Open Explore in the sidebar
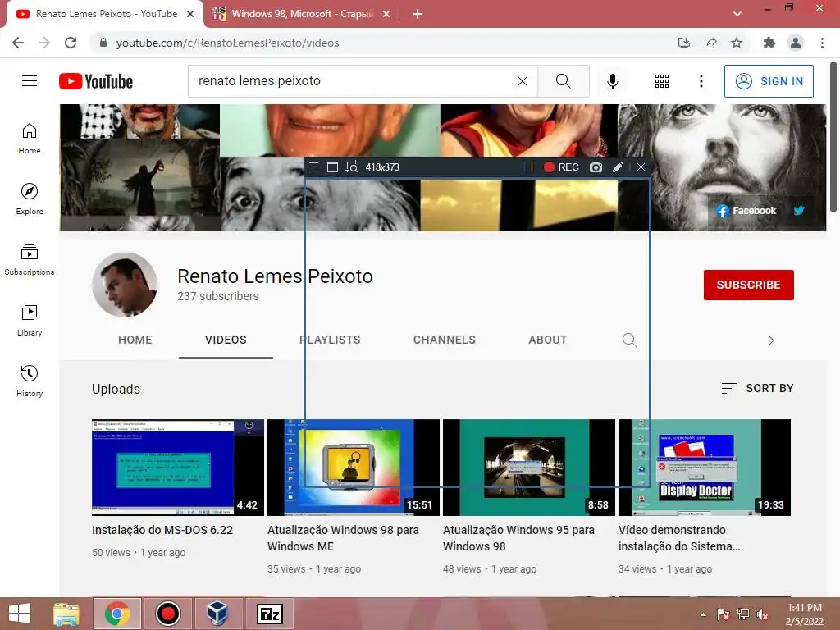840x630 pixels. 30,199
